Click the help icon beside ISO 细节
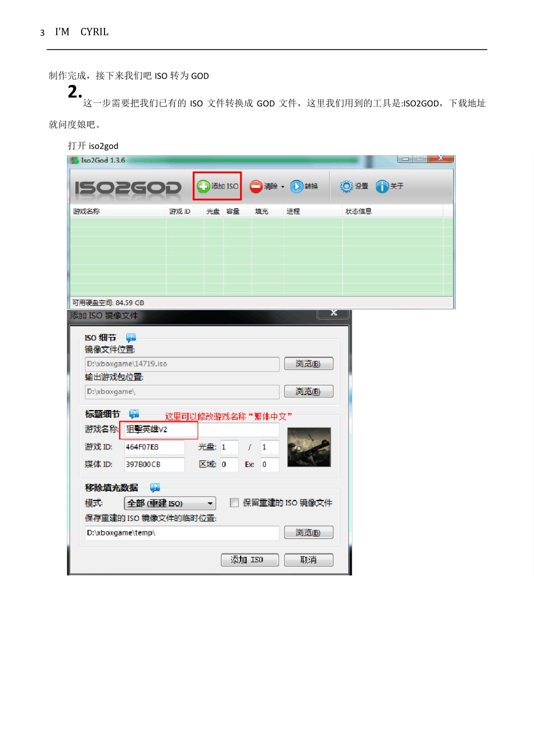The image size is (534, 756). 131,337
